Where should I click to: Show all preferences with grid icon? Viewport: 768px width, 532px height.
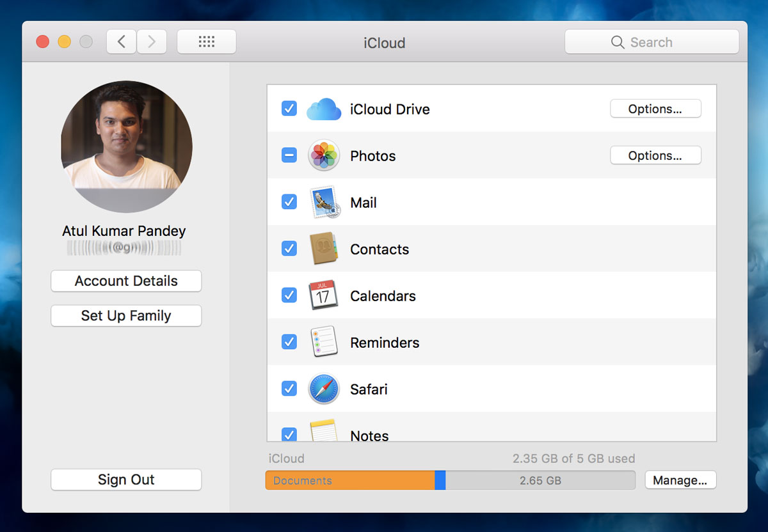[x=207, y=42]
